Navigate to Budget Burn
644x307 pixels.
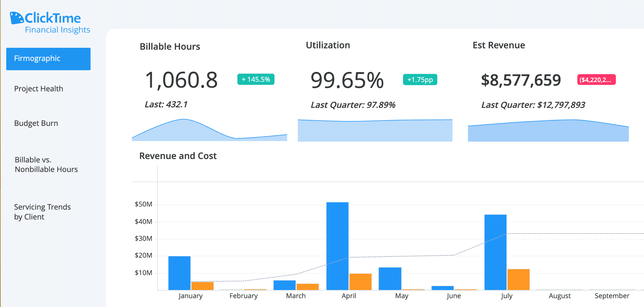pos(36,123)
